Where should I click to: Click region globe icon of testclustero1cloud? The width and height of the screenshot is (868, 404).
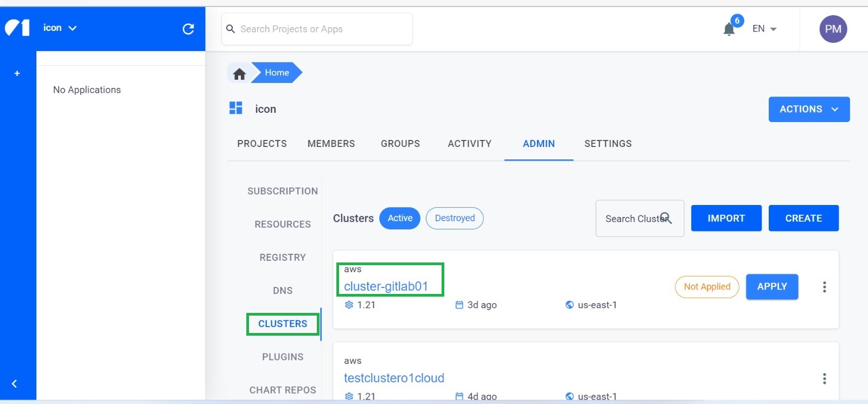coord(570,396)
